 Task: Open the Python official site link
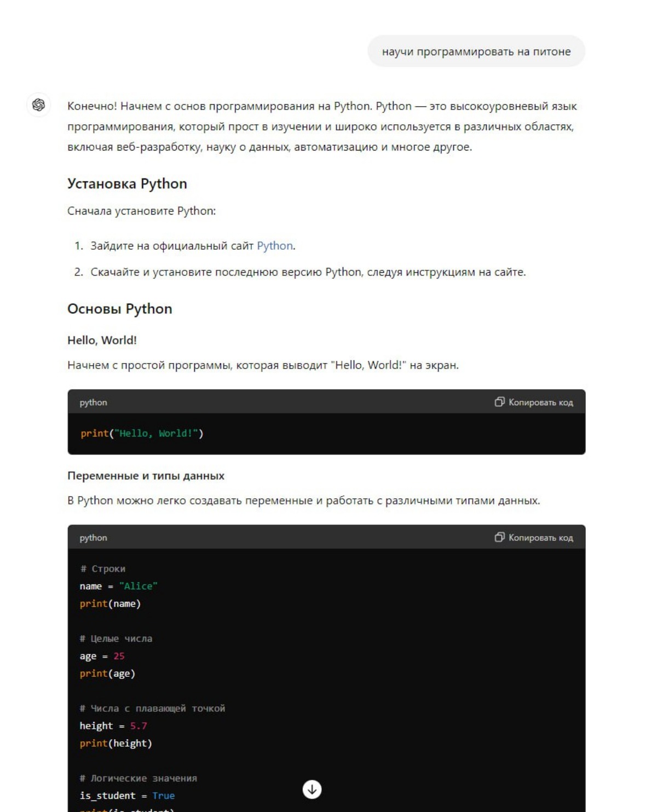(x=275, y=246)
